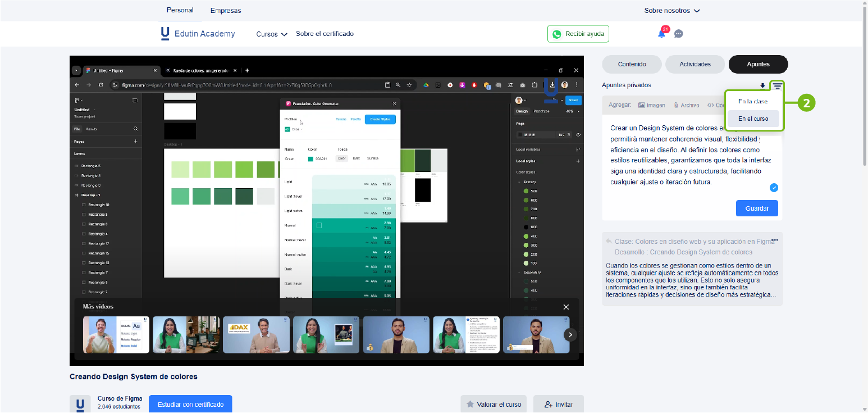Viewport: 868px width, 413px height.
Task: Attach an Archivo to the note
Action: (x=686, y=105)
